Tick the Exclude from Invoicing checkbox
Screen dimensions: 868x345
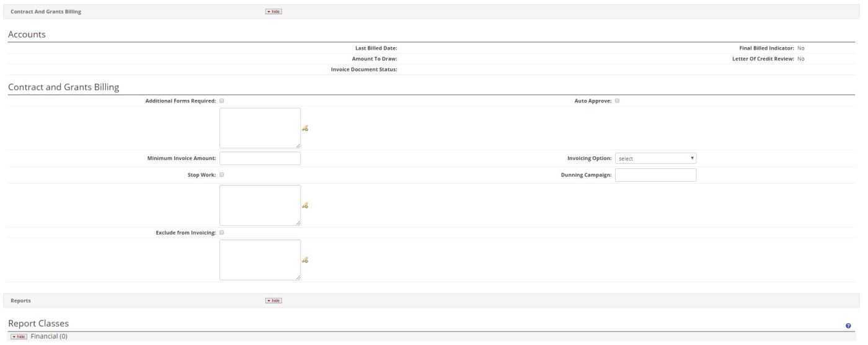click(222, 233)
